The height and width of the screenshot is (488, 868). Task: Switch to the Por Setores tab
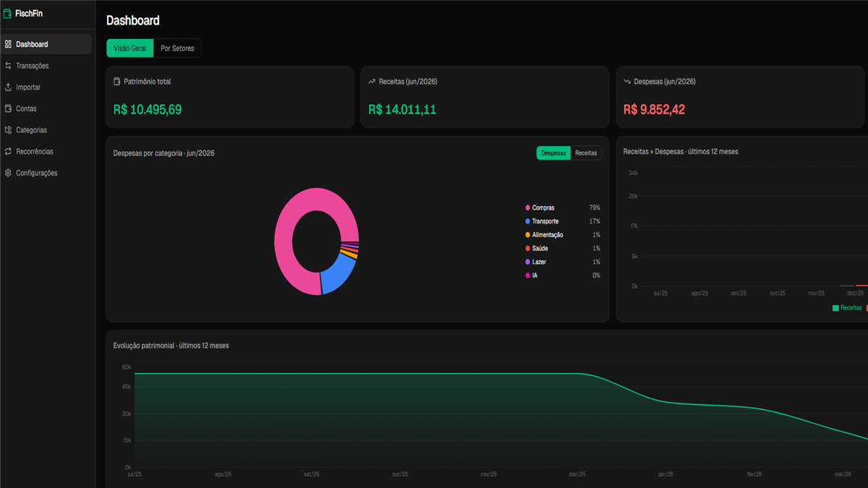[x=177, y=48]
